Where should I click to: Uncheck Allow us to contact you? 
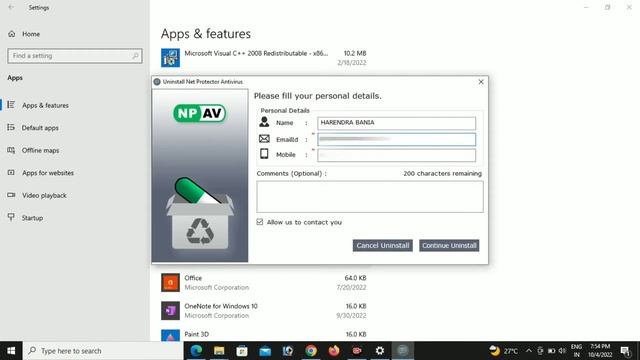coord(260,222)
